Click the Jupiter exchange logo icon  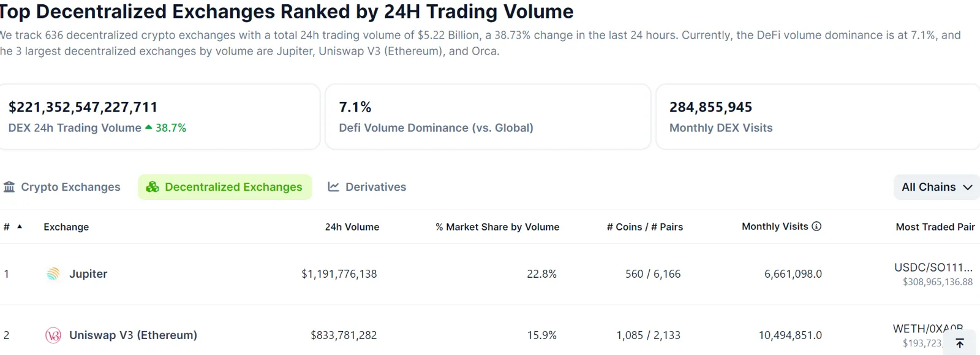coord(53,274)
